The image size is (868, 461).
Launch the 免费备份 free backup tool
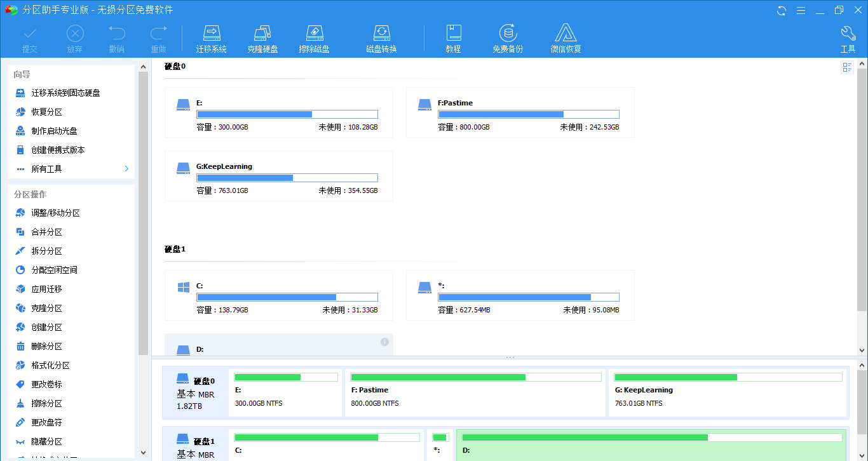[507, 34]
